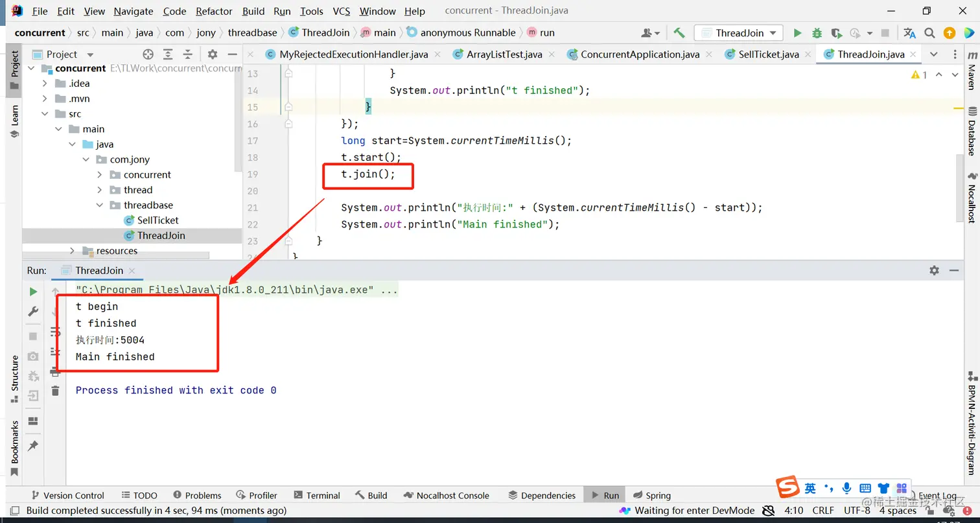980x523 pixels.
Task: Open the Database side panel
Action: [972, 132]
